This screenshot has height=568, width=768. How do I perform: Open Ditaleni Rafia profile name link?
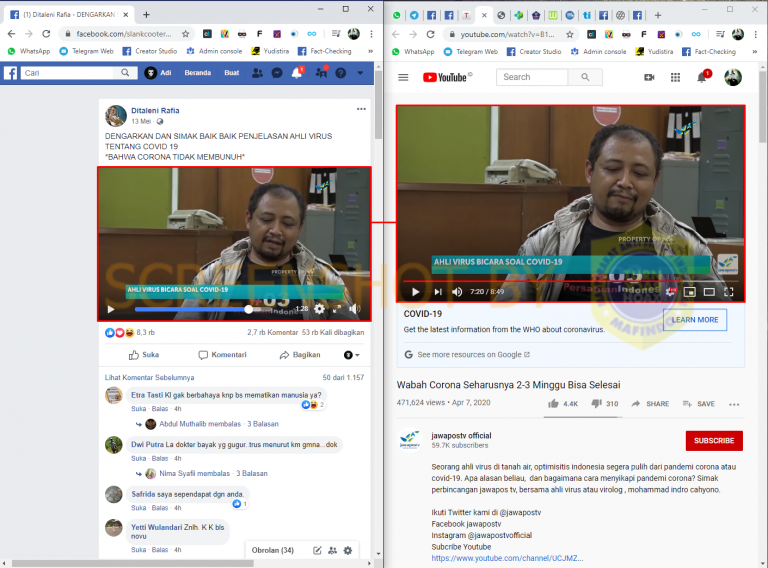click(x=155, y=110)
